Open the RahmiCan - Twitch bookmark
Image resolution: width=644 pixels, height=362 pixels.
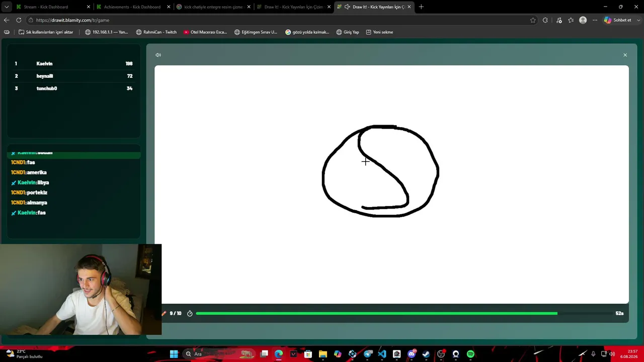(156, 32)
